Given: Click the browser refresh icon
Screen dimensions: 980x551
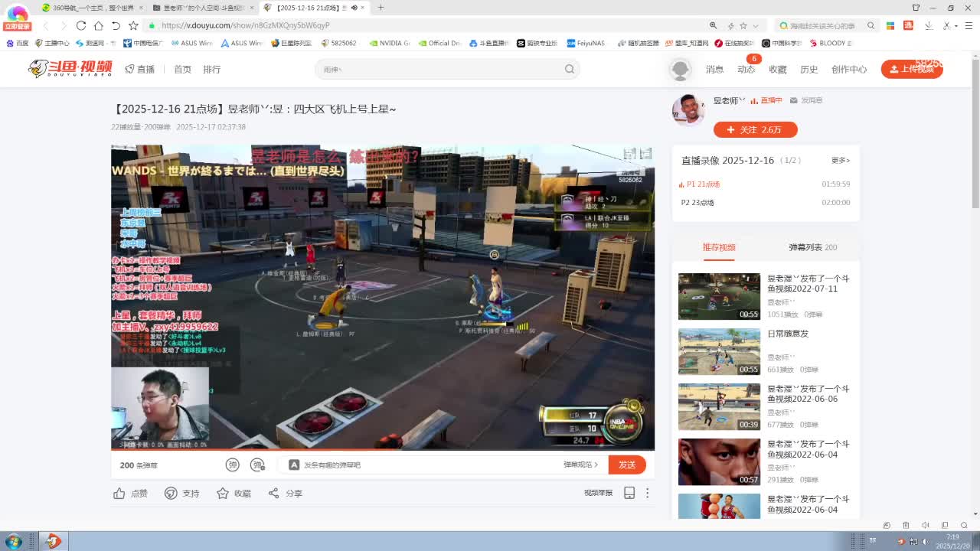Looking at the screenshot, I should point(81,25).
